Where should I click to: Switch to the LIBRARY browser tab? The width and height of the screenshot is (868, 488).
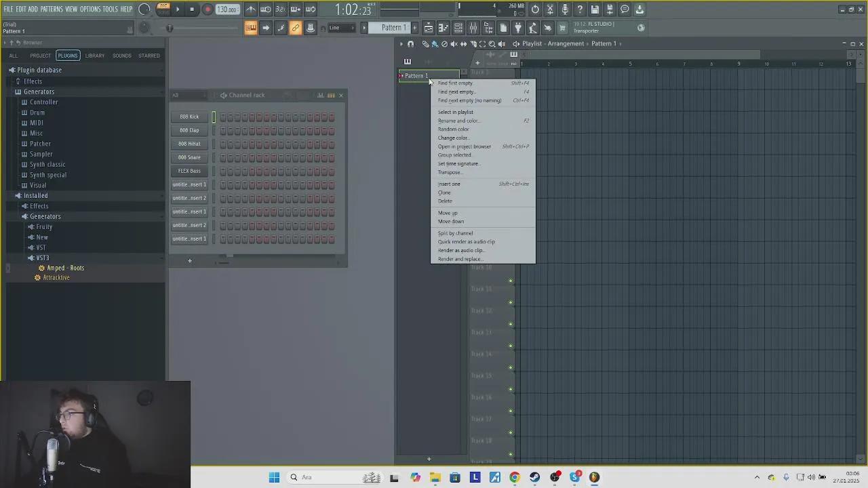click(95, 56)
